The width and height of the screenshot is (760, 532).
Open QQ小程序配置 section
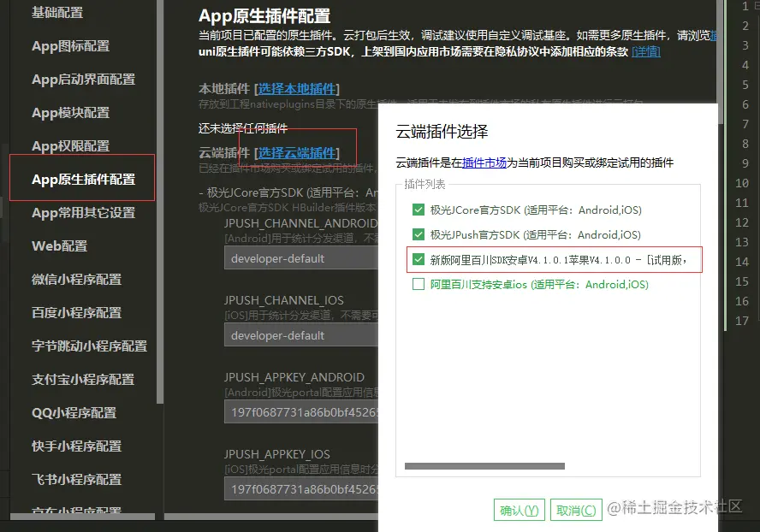(74, 413)
